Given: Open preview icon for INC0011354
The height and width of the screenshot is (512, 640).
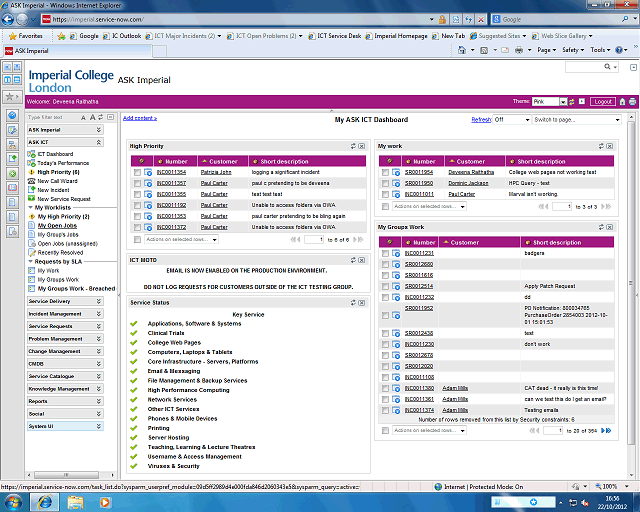Looking at the screenshot, I should [x=148, y=172].
